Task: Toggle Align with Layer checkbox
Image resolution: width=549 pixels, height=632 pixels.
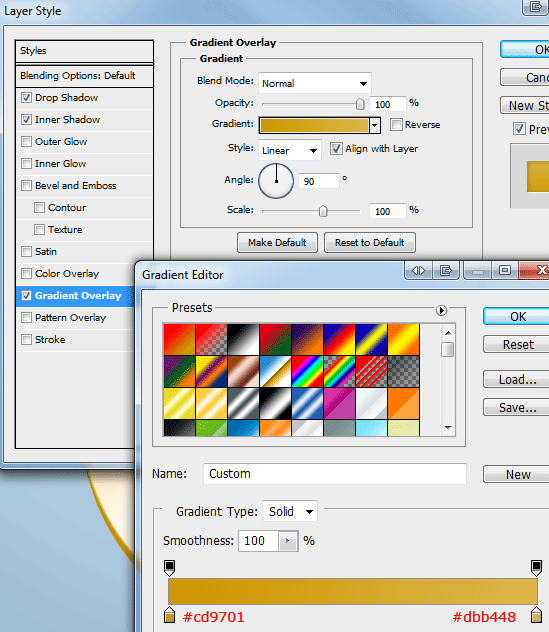Action: coord(336,149)
